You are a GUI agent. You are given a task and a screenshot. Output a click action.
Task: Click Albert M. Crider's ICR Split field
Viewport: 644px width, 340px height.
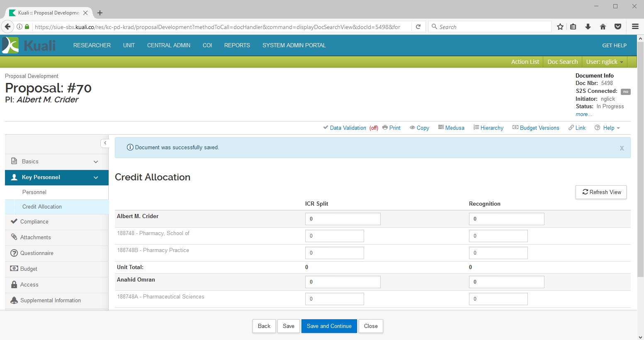point(343,219)
